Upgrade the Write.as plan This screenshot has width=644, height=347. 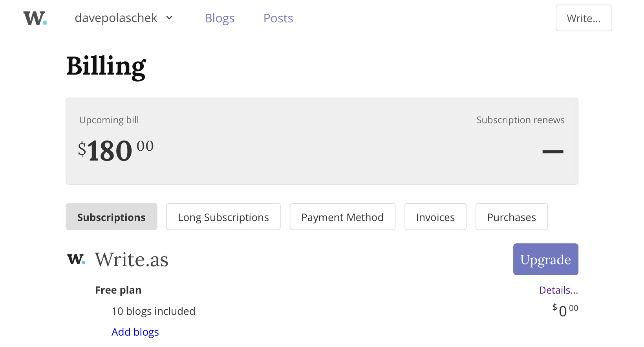pos(545,259)
